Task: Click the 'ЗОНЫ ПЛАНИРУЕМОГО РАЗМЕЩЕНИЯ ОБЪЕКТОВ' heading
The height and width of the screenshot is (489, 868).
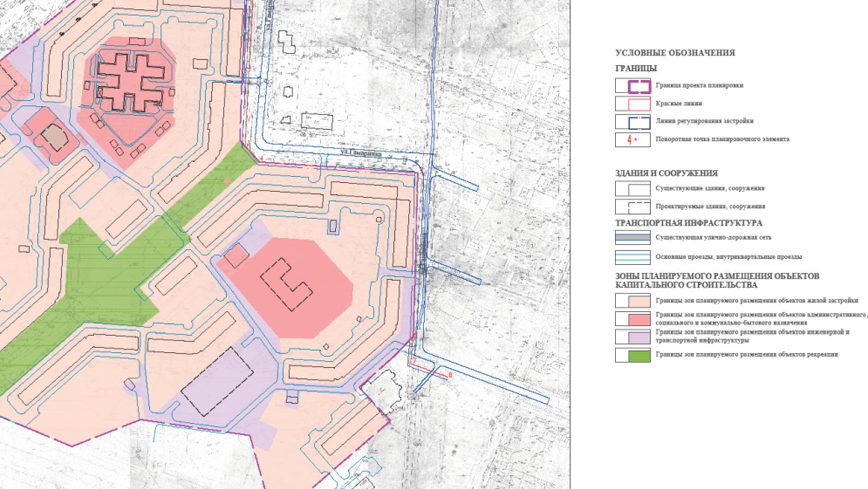Action: pos(717,280)
